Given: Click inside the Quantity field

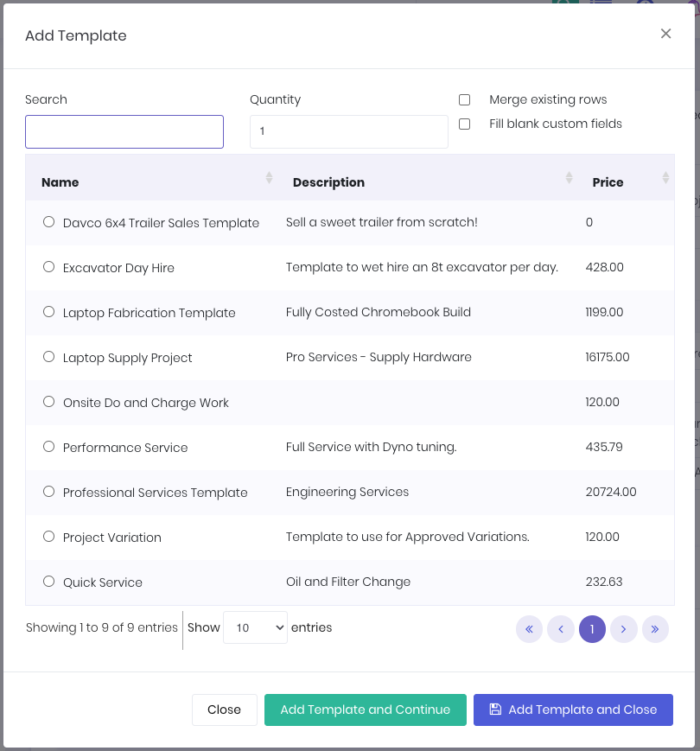Looking at the screenshot, I should tap(348, 131).
